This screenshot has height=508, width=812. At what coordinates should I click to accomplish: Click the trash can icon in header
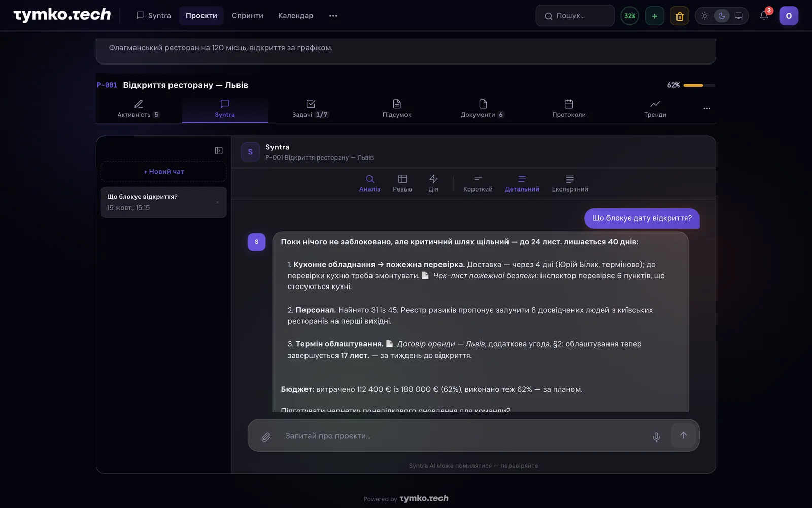coord(680,16)
